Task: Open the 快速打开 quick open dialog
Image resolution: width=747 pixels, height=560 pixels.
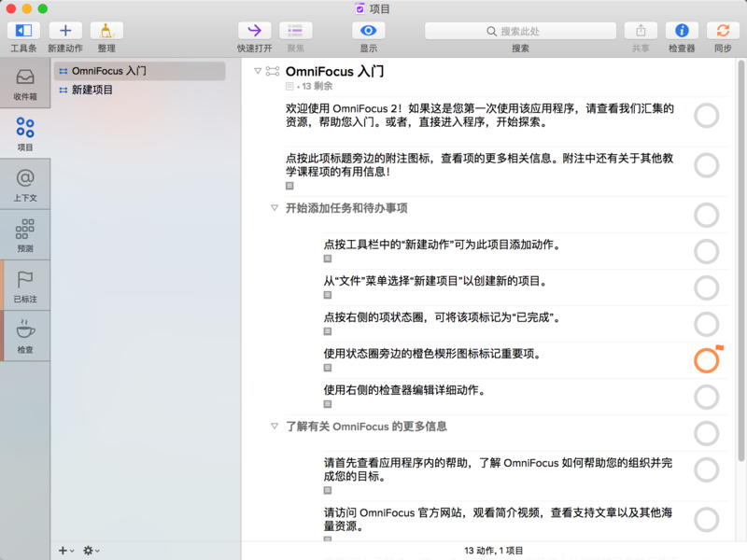Action: (254, 31)
